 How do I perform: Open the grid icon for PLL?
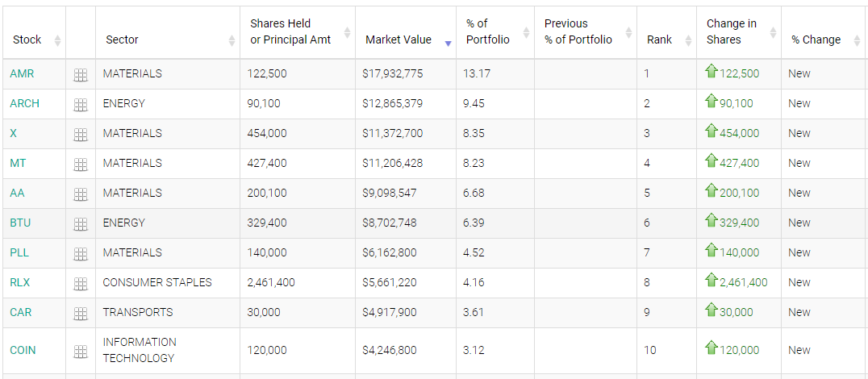81,254
